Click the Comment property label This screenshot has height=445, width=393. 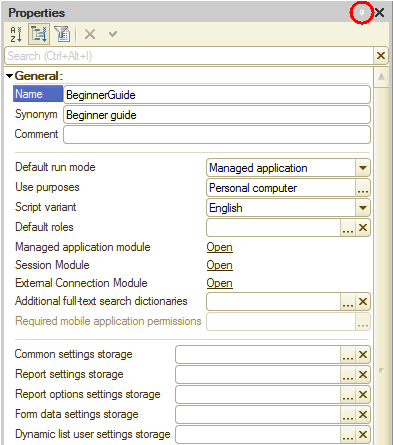pos(36,134)
